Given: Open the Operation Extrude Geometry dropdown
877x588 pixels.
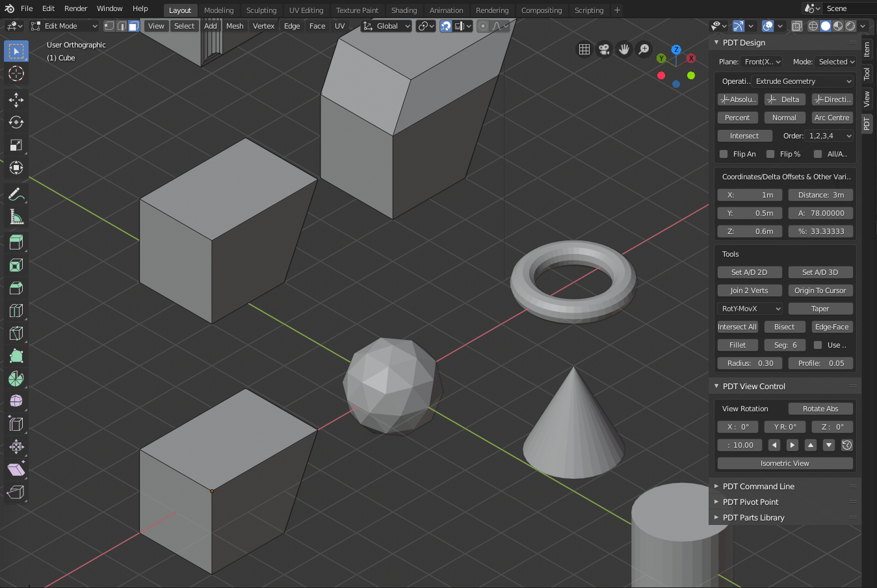Looking at the screenshot, I should [x=802, y=81].
